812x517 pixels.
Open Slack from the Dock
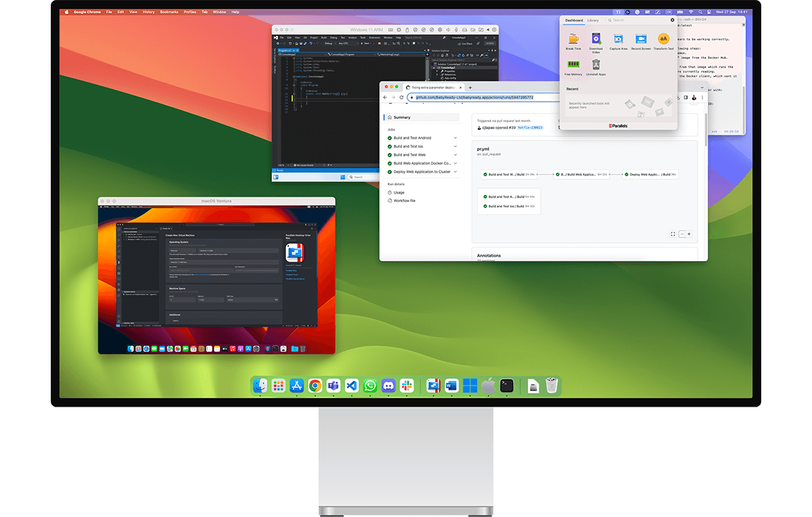tap(407, 385)
